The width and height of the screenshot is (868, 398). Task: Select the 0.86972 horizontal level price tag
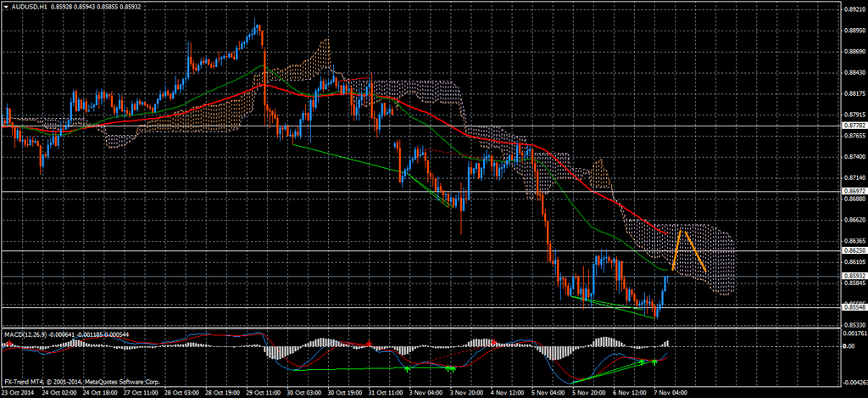pyautogui.click(x=854, y=192)
